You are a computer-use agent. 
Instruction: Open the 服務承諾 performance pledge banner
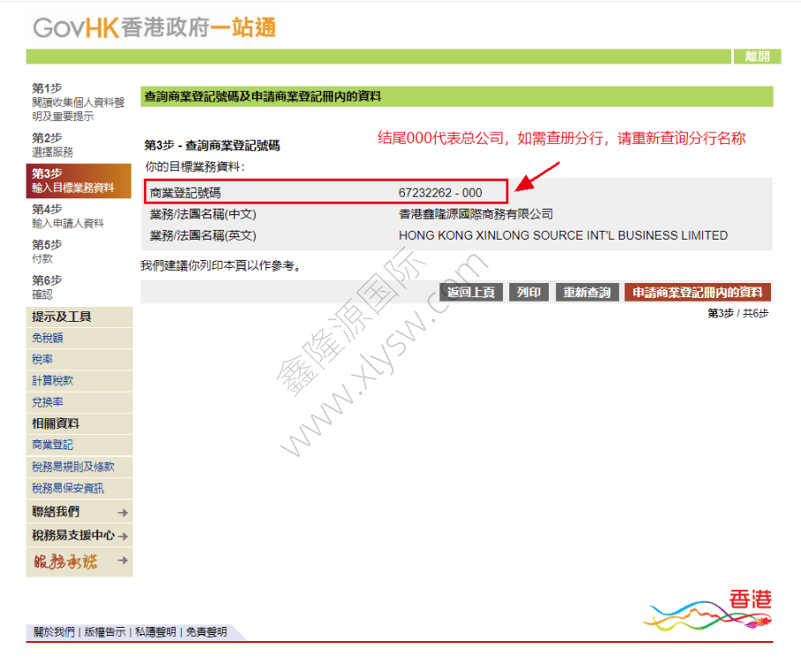66,561
